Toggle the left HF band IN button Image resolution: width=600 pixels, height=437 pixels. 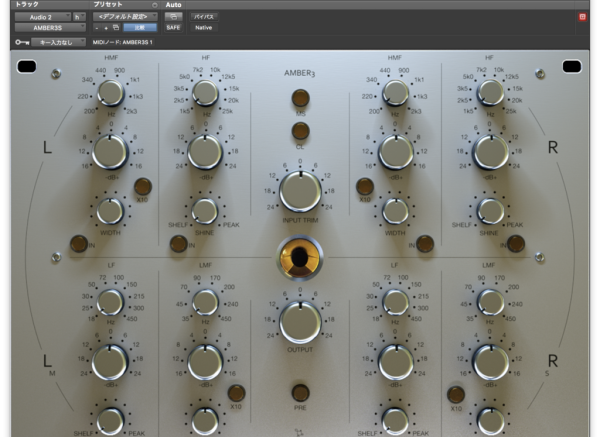click(178, 244)
